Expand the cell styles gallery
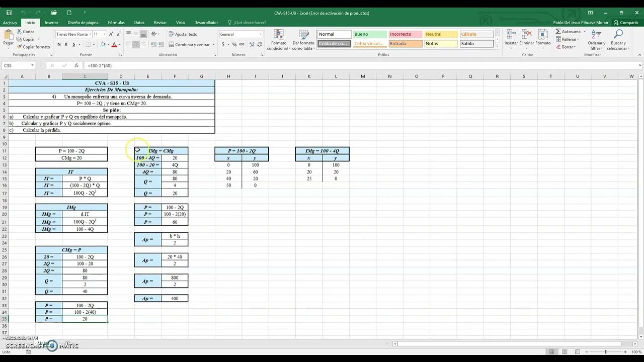 coord(498,46)
